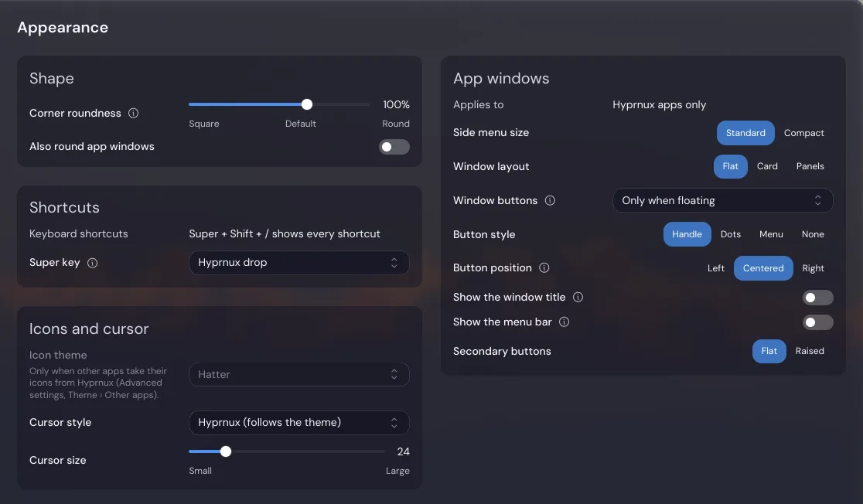Image resolution: width=863 pixels, height=504 pixels.
Task: Switch window layout to Panels
Action: pos(810,166)
